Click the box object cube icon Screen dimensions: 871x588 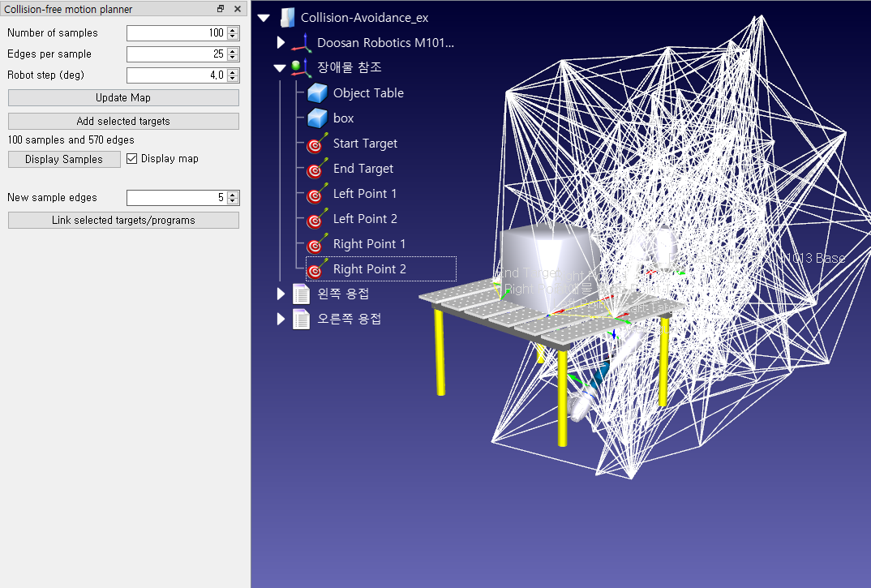coord(317,118)
